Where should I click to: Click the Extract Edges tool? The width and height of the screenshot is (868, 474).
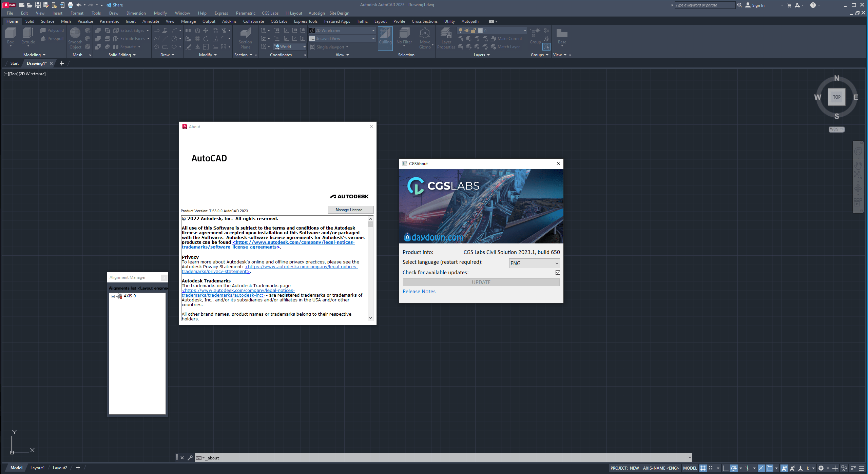point(131,31)
